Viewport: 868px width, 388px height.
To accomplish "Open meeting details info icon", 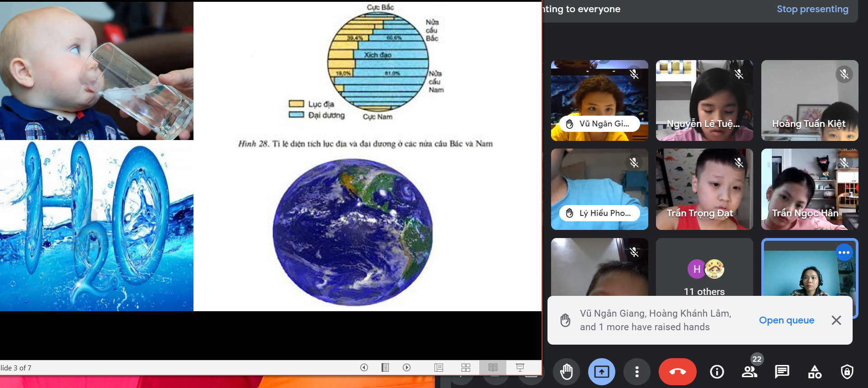I will (717, 372).
